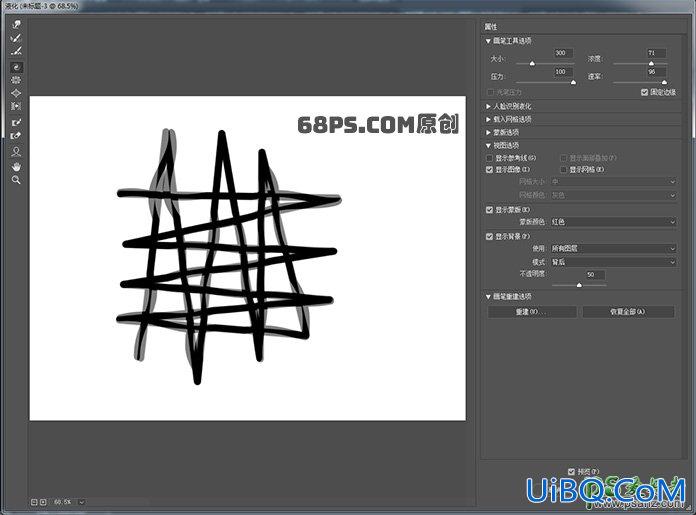Select the Hand tool
Viewport: 696px width, 515px height.
tap(16, 166)
